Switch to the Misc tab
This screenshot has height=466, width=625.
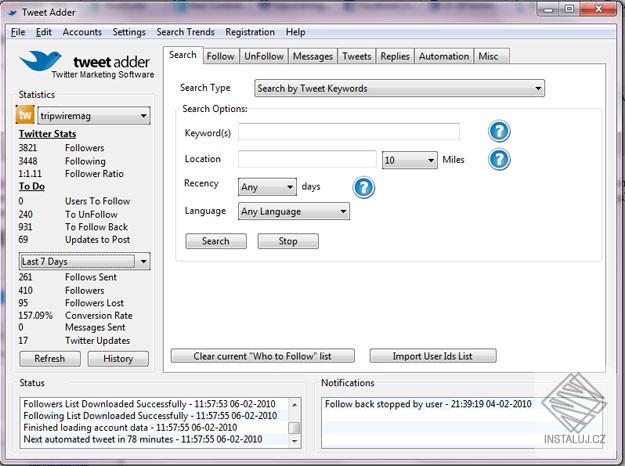pyautogui.click(x=489, y=56)
